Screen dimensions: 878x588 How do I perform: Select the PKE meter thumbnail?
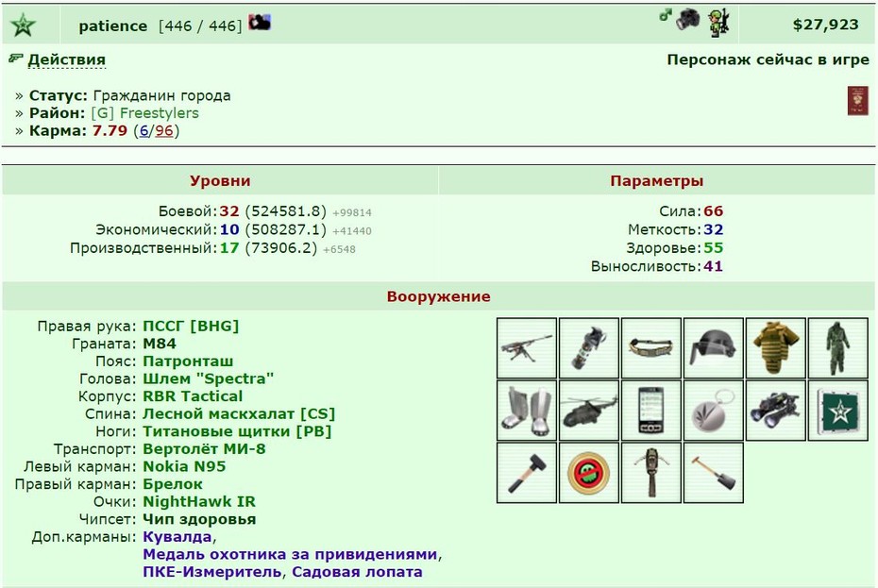click(650, 472)
